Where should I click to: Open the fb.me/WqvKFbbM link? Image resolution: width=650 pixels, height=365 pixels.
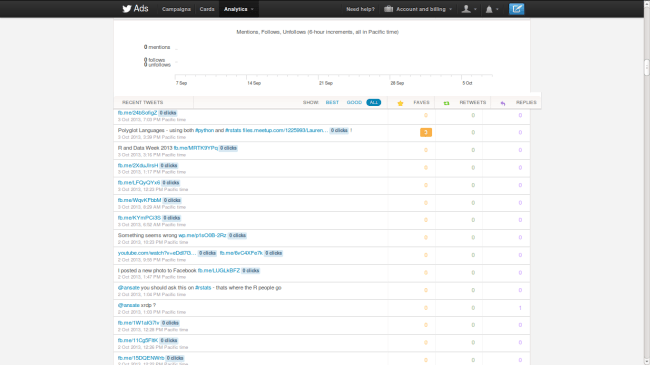(x=139, y=200)
